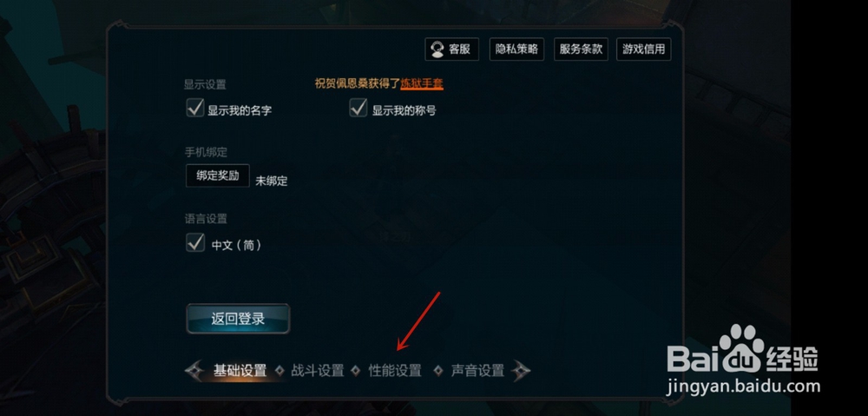Click diamond separator before 性能设置

point(356,371)
